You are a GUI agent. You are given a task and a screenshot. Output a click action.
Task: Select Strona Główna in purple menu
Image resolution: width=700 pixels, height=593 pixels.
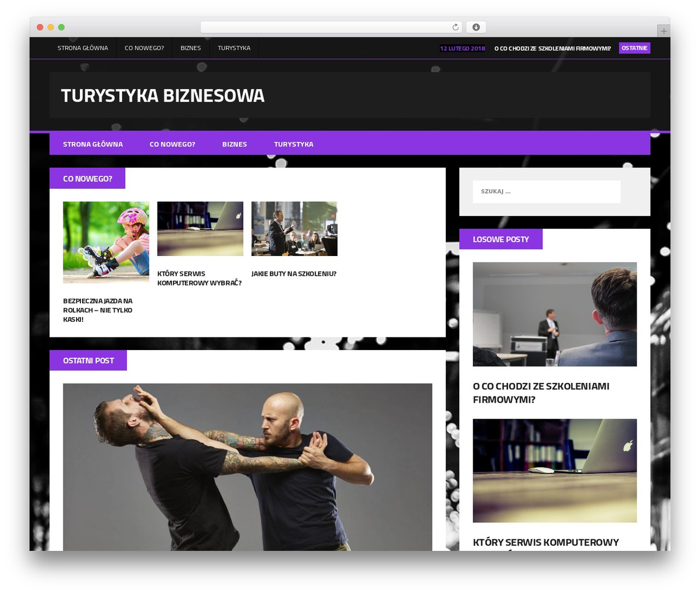(93, 144)
